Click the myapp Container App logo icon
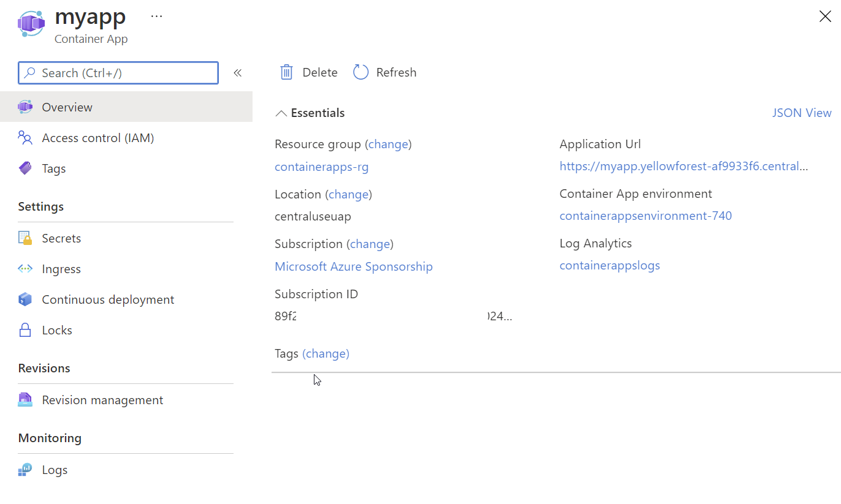Image resolution: width=841 pixels, height=504 pixels. point(31,23)
